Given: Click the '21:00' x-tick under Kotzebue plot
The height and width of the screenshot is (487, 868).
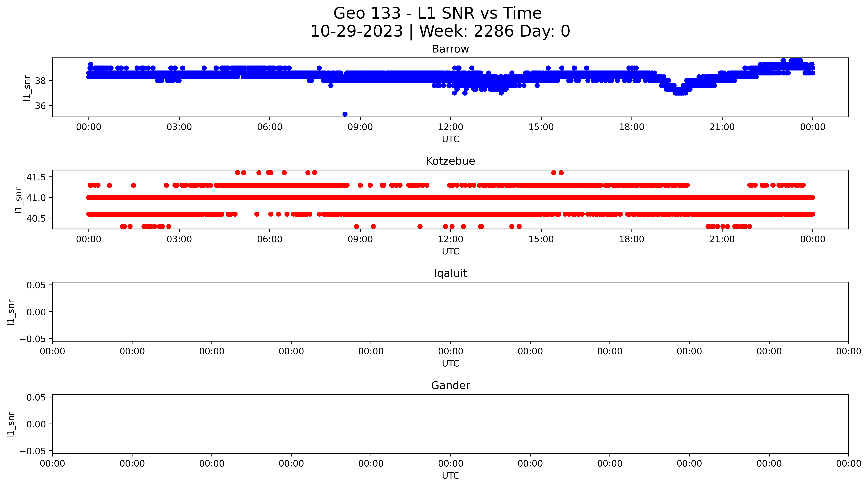Looking at the screenshot, I should [x=722, y=239].
